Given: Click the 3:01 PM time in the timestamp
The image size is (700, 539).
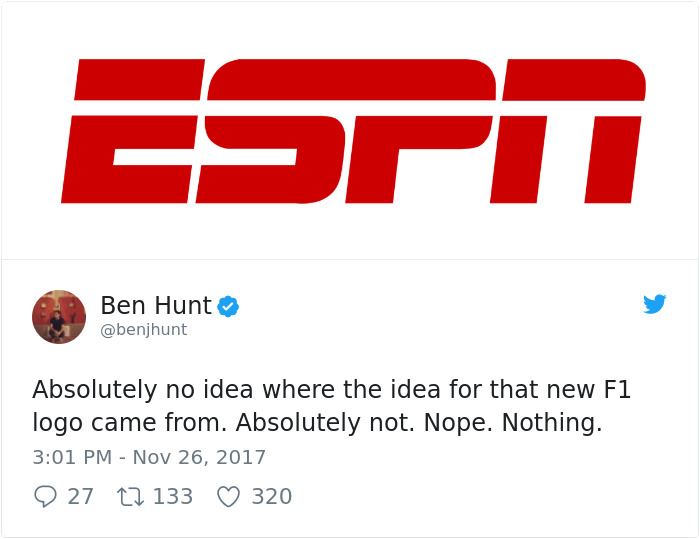Looking at the screenshot, I should [70, 458].
